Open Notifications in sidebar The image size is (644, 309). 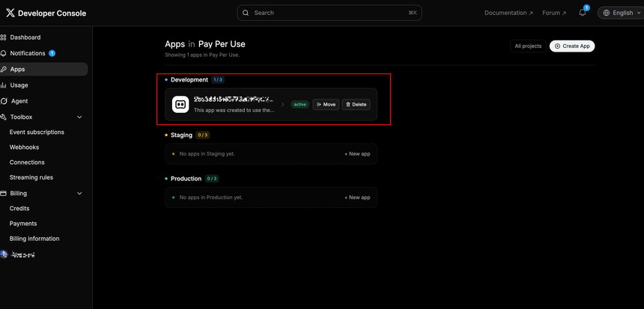pos(28,53)
